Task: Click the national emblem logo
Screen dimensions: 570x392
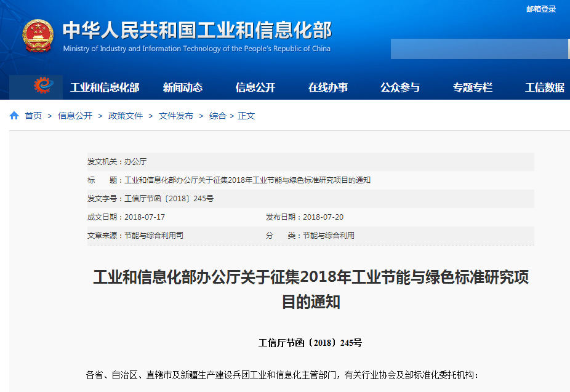Action: click(x=38, y=36)
